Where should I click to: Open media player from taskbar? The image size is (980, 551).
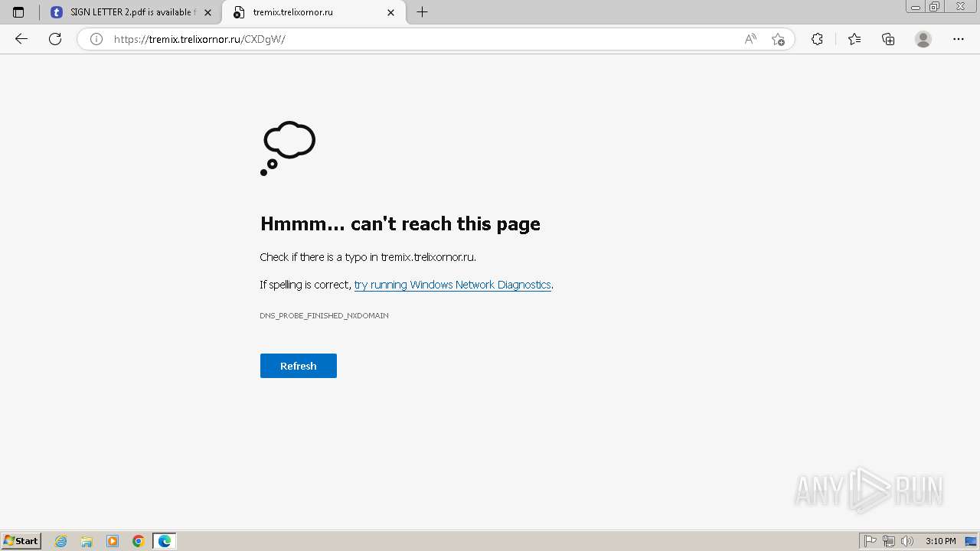[113, 541]
